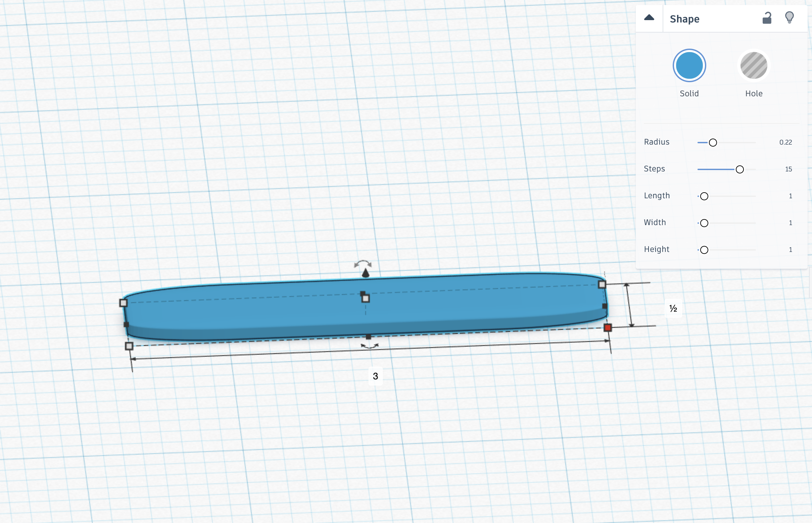Click the Hole label
This screenshot has width=812, height=523.
coord(754,94)
